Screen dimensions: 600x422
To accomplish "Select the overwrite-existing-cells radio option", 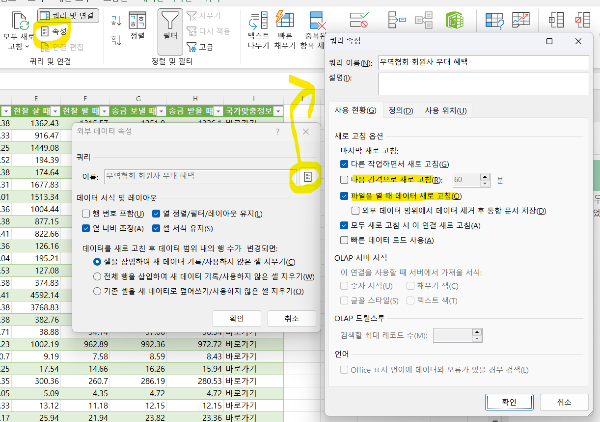I will pos(97,291).
